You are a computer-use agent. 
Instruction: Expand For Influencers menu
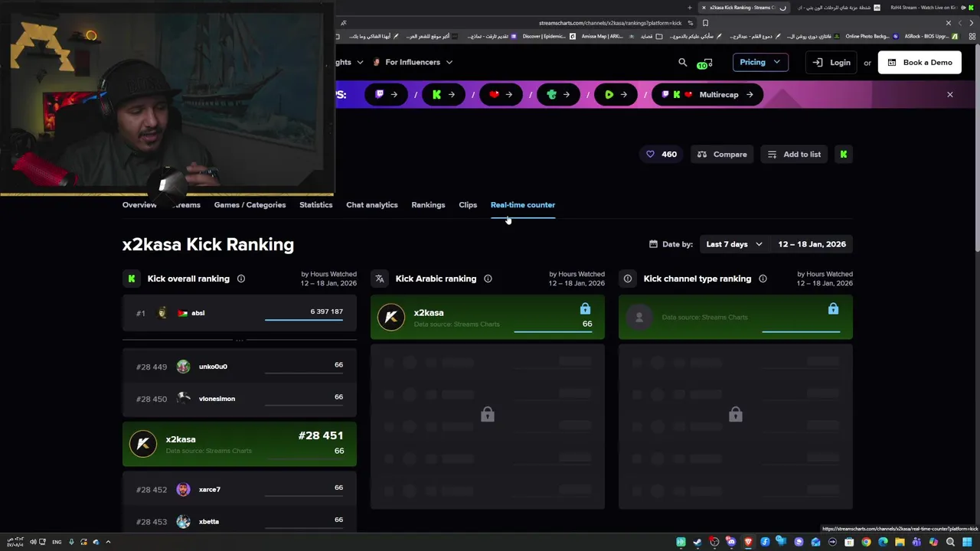(413, 62)
